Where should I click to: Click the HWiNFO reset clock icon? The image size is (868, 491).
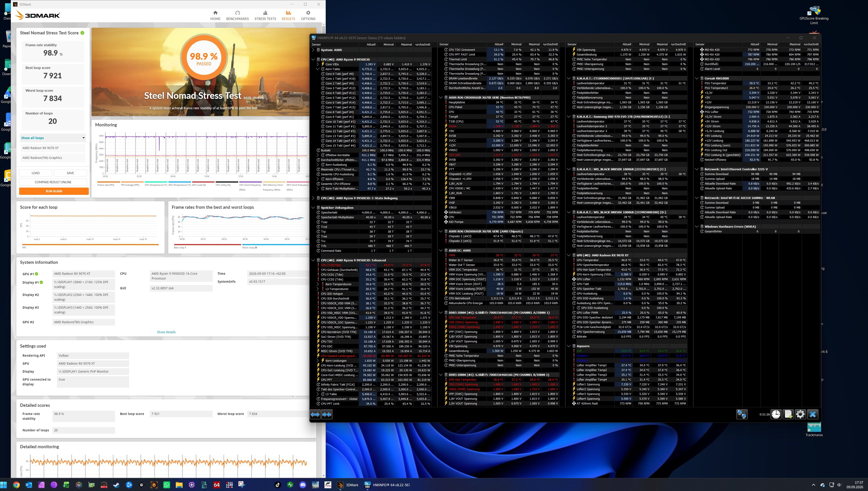[776, 414]
